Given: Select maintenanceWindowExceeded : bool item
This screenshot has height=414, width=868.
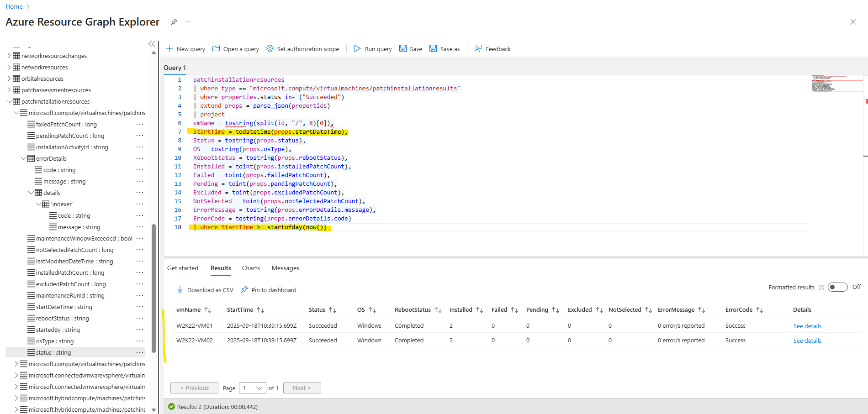Looking at the screenshot, I should [84, 238].
